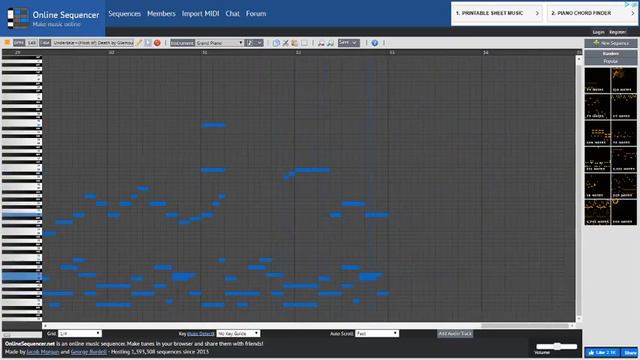
Task: Click the red record button icon
Action: point(157,43)
